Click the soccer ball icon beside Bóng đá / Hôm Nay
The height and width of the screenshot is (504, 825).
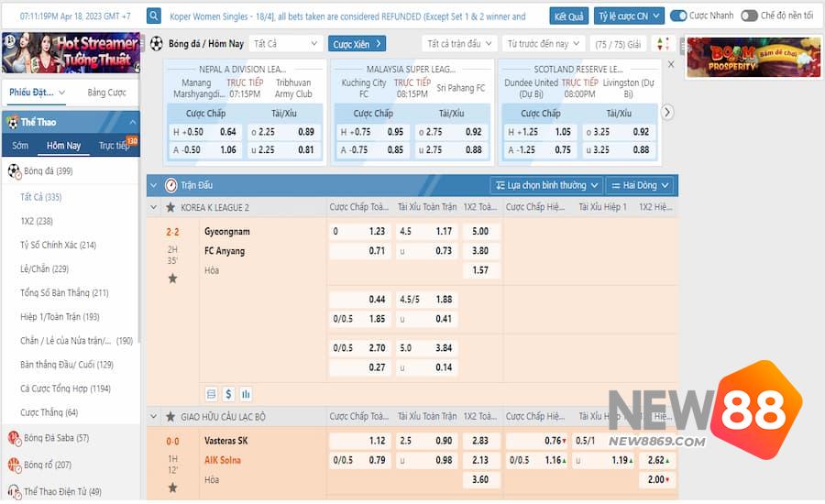(x=156, y=44)
